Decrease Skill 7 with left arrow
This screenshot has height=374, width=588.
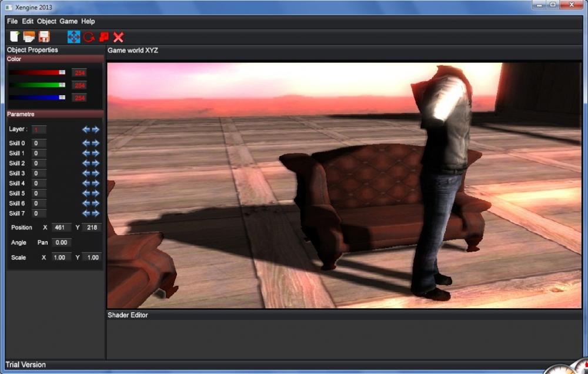[86, 213]
